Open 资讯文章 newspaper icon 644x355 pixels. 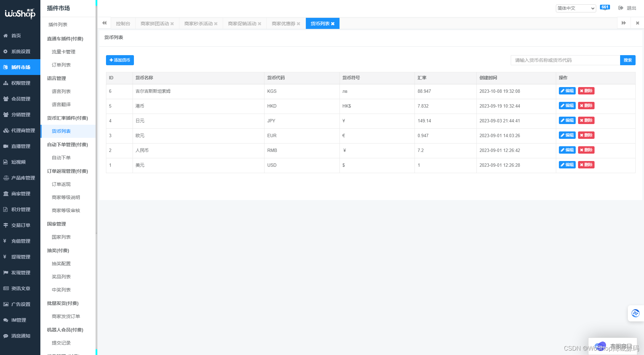tap(6, 288)
